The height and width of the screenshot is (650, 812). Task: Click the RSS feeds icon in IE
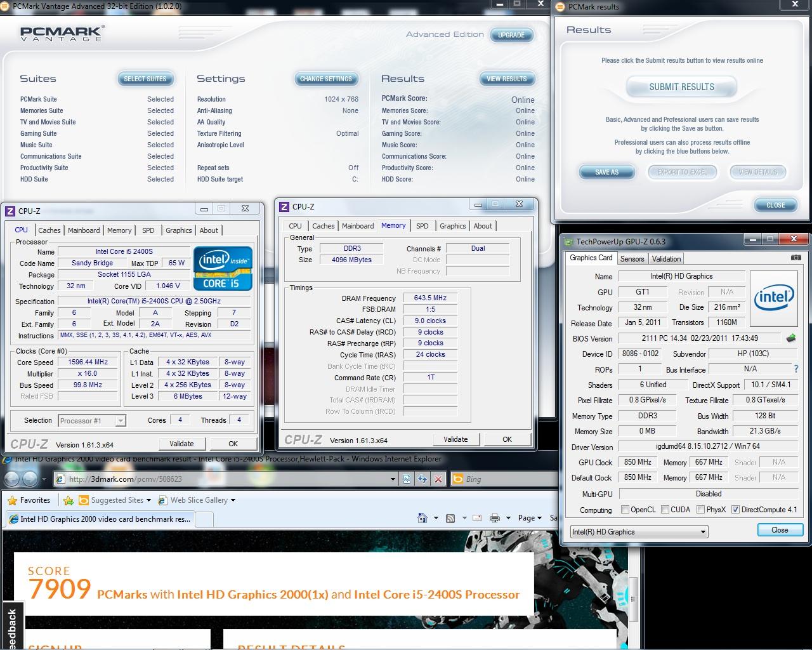(x=450, y=518)
